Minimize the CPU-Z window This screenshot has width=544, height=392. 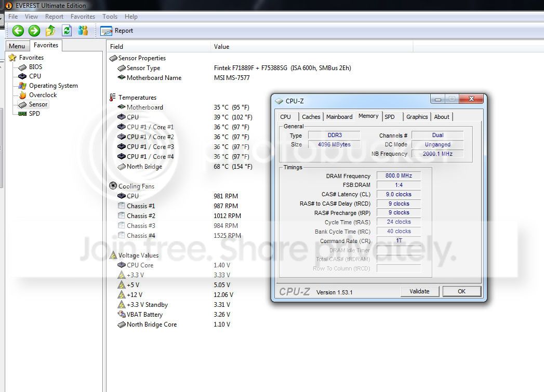click(x=438, y=99)
